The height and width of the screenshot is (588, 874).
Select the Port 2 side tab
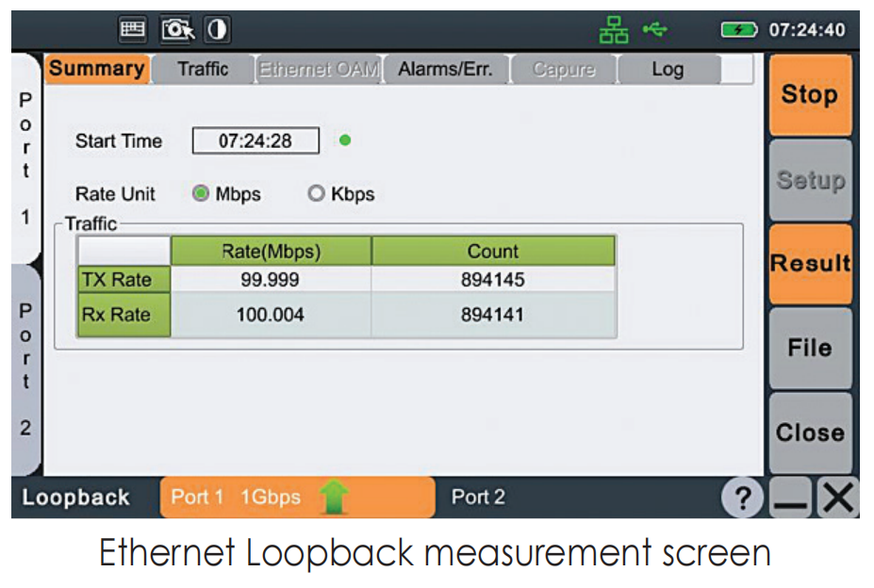(25, 369)
